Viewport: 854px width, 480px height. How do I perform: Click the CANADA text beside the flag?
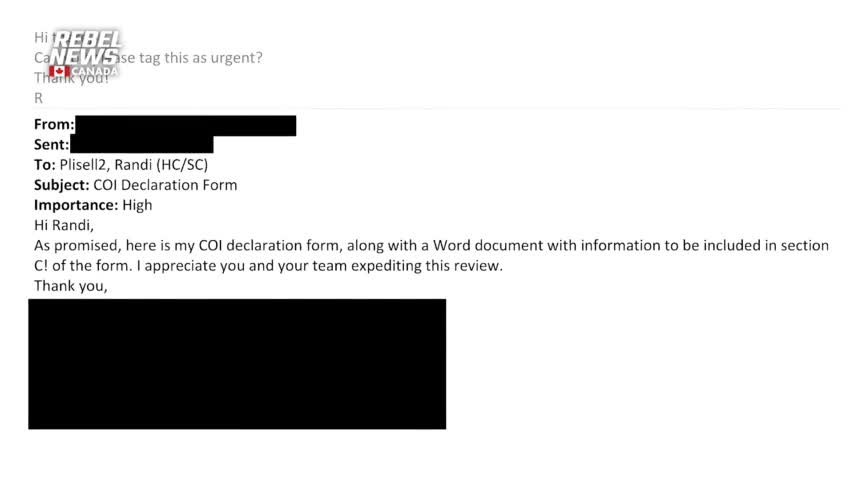[x=95, y=71]
